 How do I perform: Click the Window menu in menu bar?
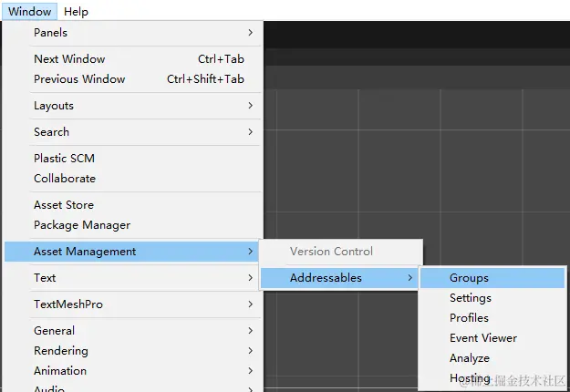(x=30, y=12)
